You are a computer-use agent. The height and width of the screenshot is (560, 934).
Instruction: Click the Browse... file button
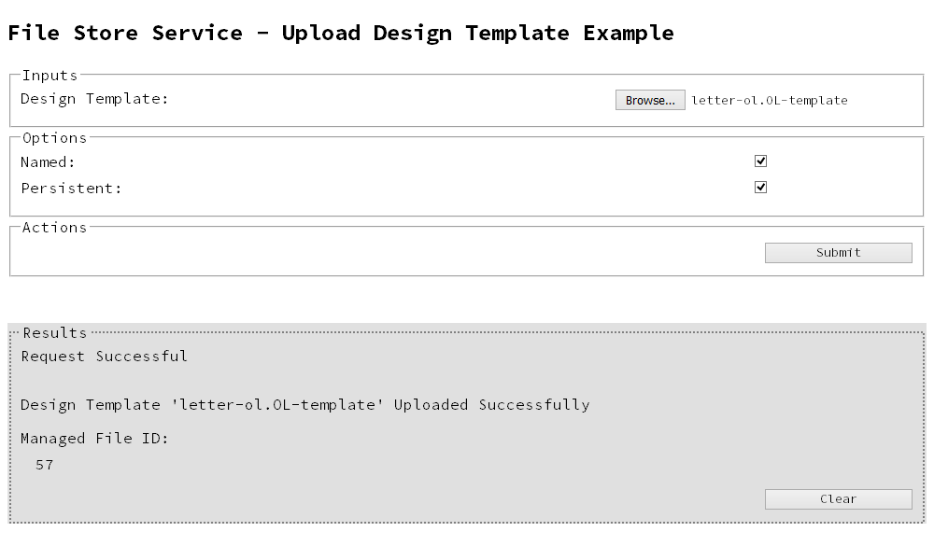650,100
